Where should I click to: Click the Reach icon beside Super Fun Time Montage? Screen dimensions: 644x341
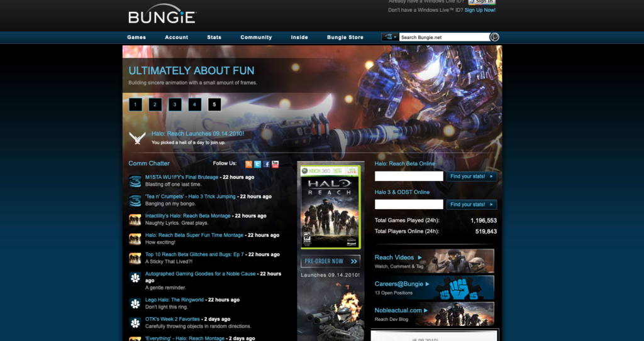135,239
